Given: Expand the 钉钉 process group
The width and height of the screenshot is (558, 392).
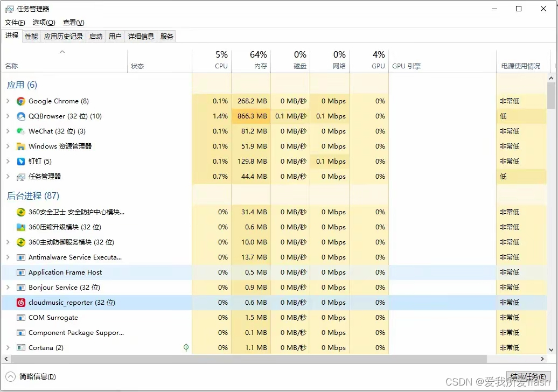Looking at the screenshot, I should coord(8,161).
